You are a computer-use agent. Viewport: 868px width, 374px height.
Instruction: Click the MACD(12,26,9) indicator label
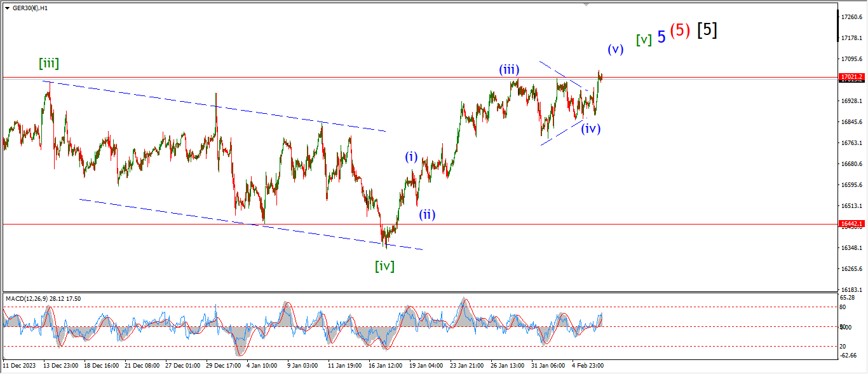point(43,298)
